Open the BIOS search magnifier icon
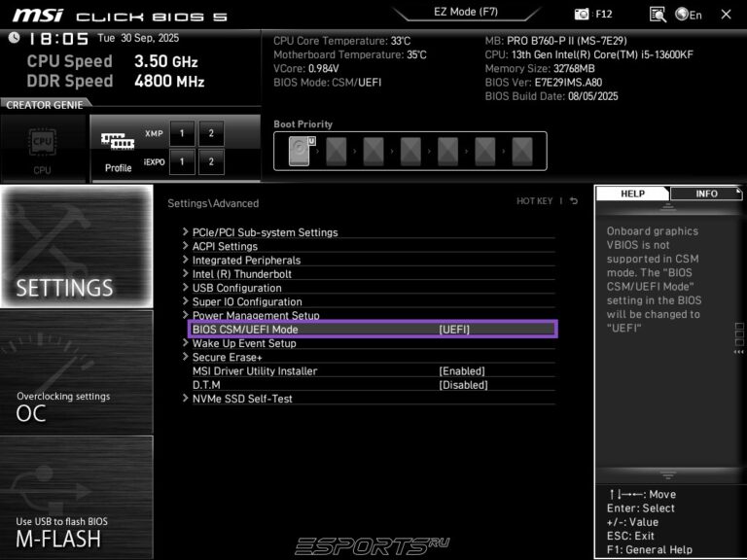 tap(658, 15)
